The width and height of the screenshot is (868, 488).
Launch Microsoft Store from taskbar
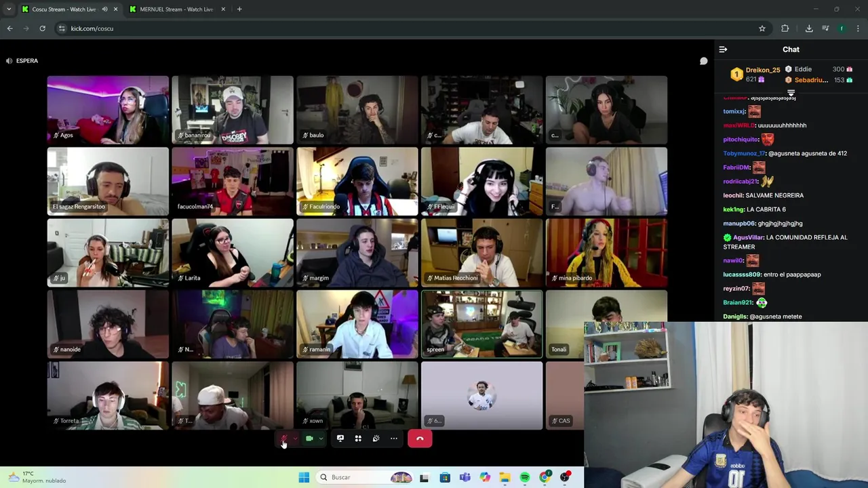[445, 477]
